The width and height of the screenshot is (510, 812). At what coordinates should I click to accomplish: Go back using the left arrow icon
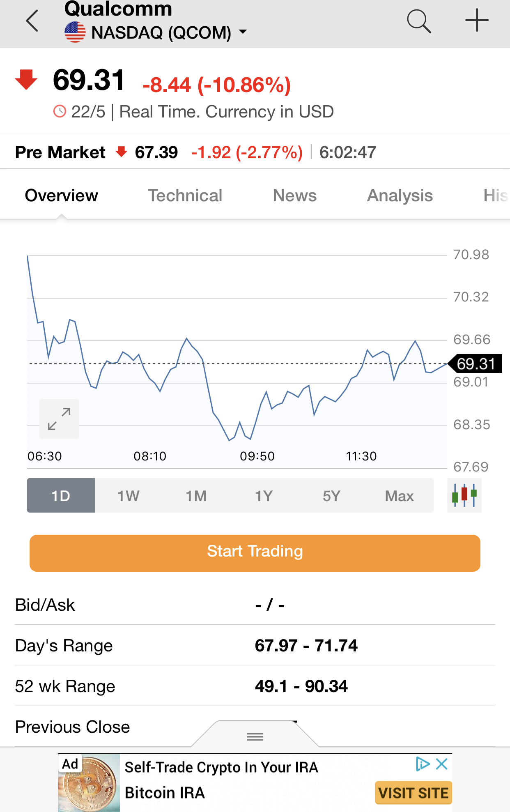[32, 21]
